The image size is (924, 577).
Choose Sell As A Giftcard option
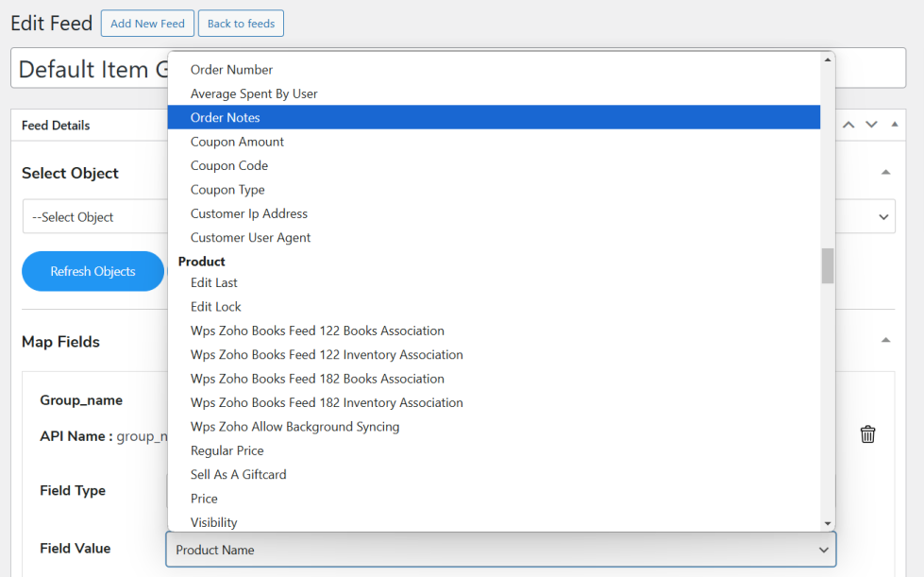[239, 474]
